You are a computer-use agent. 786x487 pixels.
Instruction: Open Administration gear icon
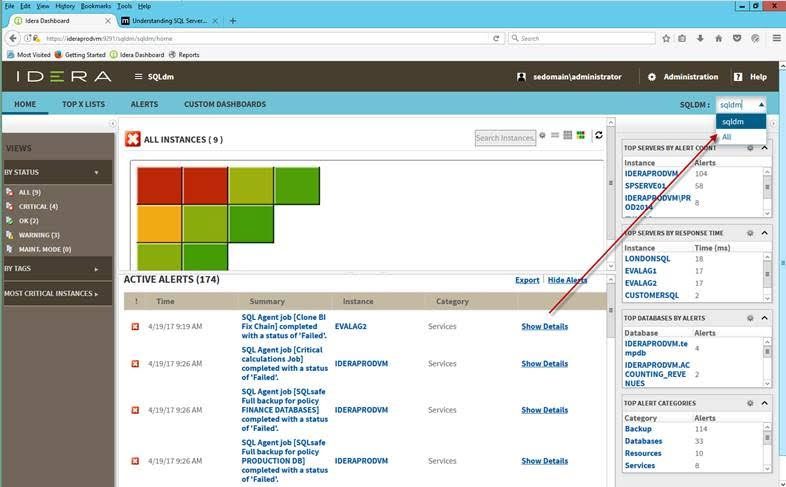[x=652, y=77]
